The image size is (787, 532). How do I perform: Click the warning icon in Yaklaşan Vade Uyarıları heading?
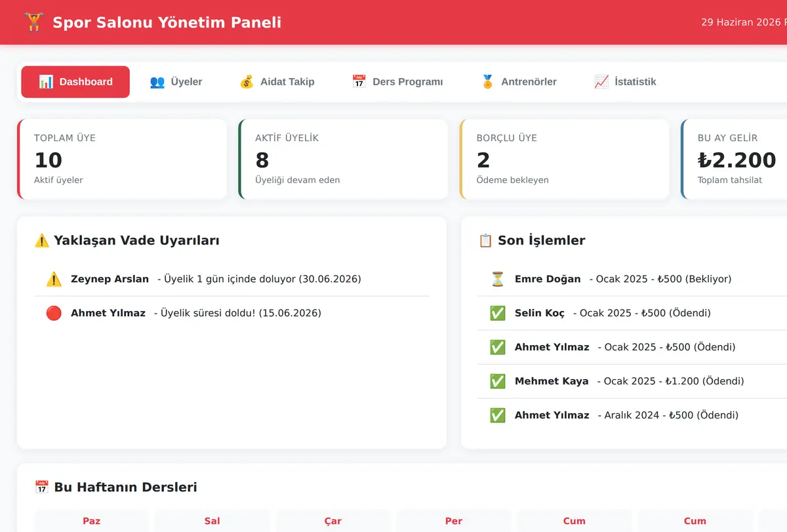(42, 241)
